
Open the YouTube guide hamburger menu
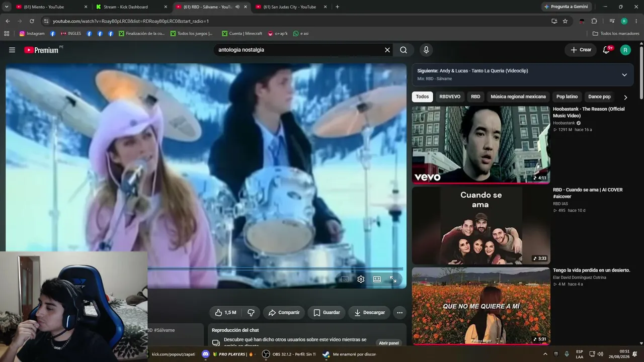point(12,50)
